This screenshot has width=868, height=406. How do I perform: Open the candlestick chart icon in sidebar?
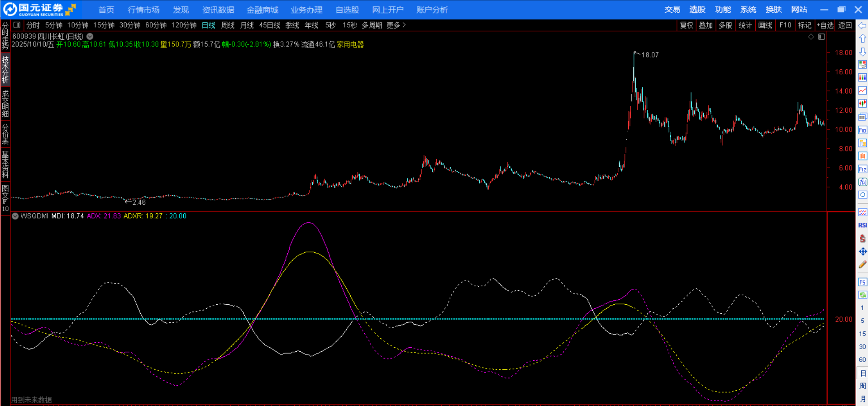tap(863, 104)
